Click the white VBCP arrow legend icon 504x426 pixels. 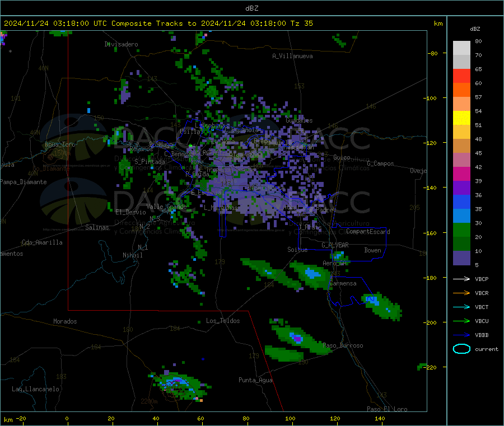pos(461,279)
